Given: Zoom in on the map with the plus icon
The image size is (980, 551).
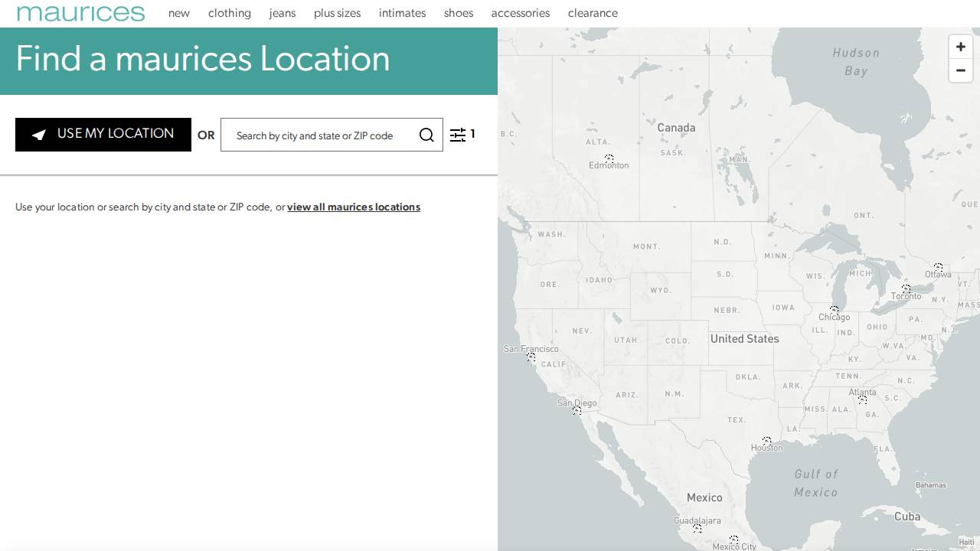Looking at the screenshot, I should coord(960,47).
